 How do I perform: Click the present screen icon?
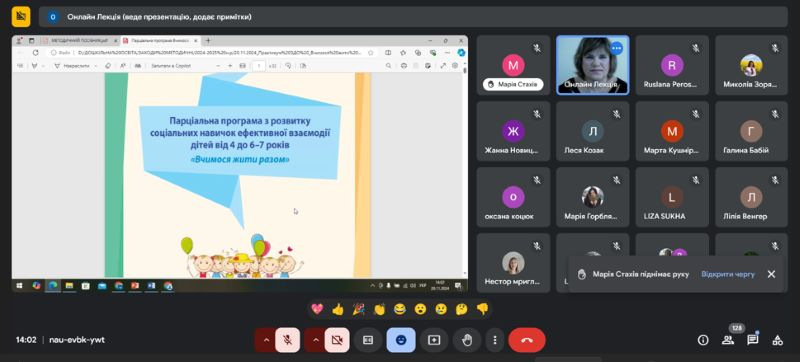point(434,340)
